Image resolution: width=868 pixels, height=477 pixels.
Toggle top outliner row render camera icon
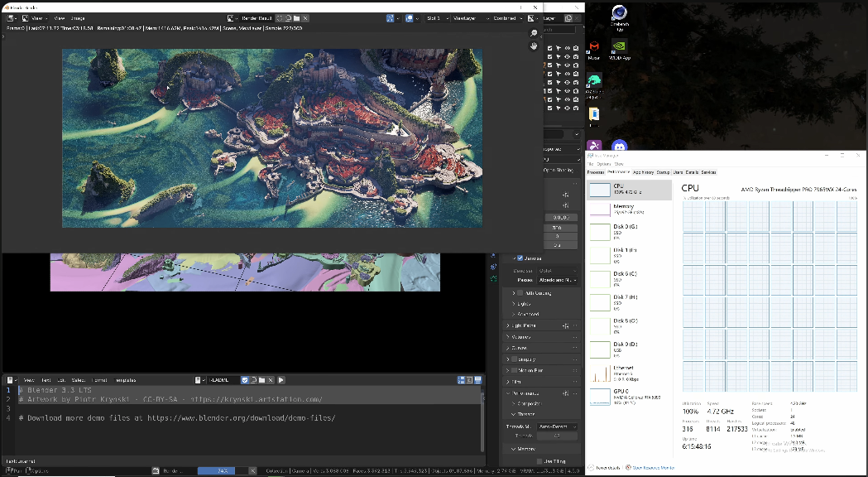click(x=576, y=48)
